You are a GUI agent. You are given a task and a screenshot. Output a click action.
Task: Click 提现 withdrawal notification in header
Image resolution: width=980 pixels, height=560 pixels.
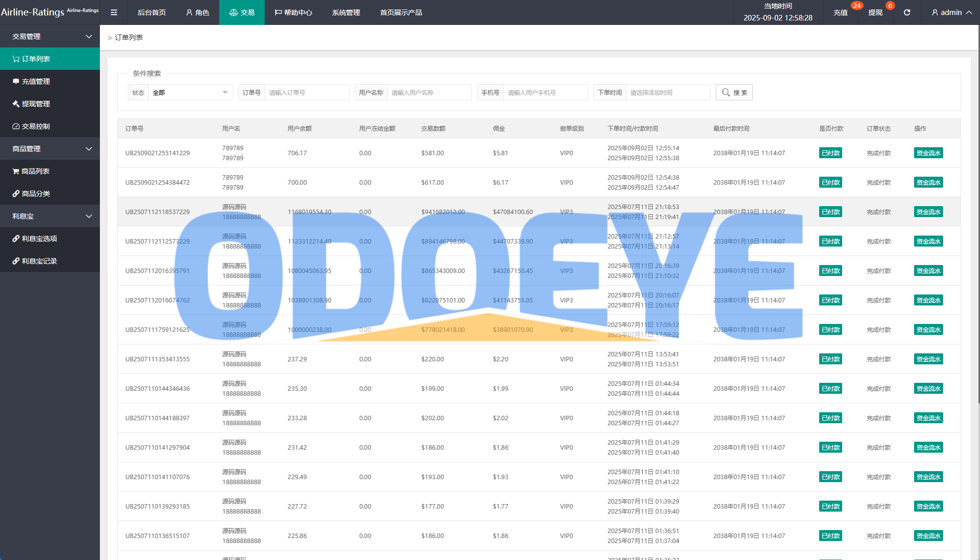(875, 12)
